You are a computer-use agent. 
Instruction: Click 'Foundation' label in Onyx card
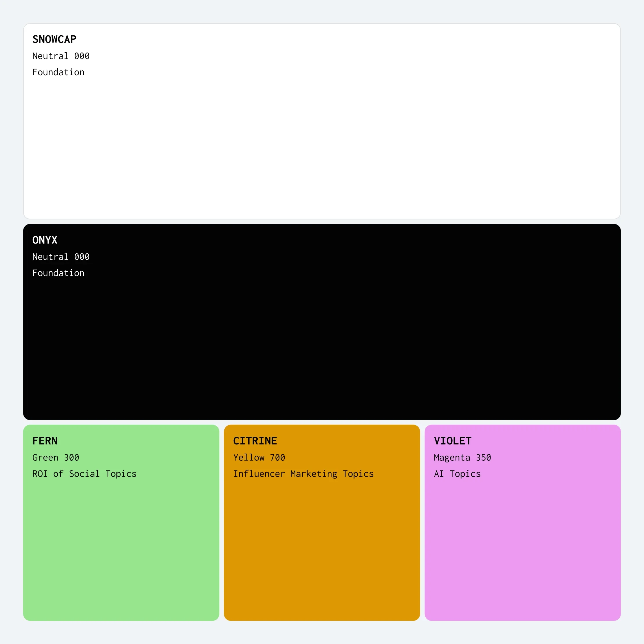click(58, 273)
